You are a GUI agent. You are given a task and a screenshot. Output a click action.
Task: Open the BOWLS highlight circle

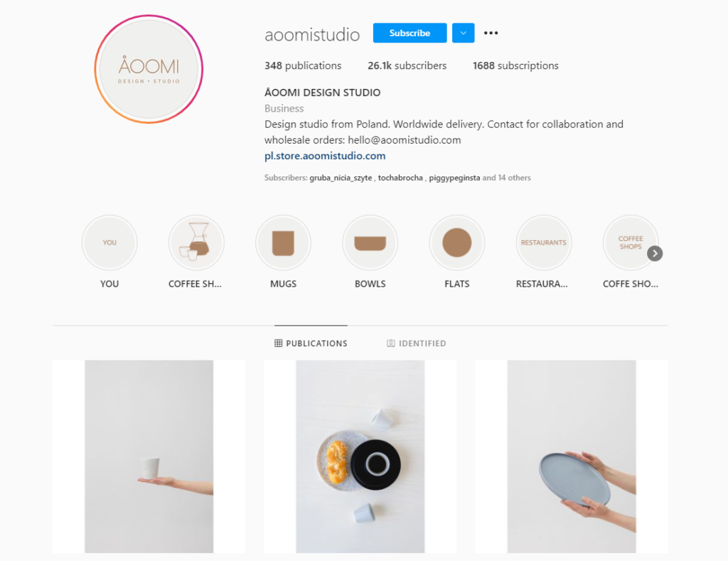click(x=370, y=242)
